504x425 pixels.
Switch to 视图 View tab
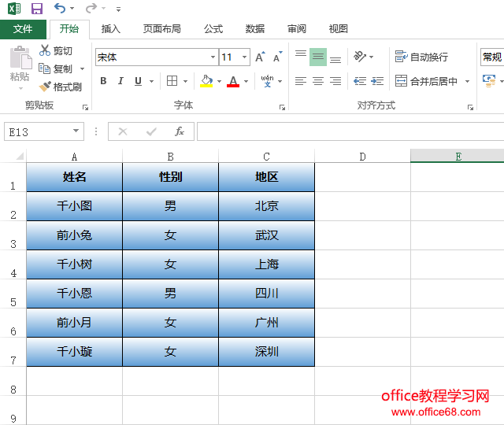pyautogui.click(x=338, y=29)
